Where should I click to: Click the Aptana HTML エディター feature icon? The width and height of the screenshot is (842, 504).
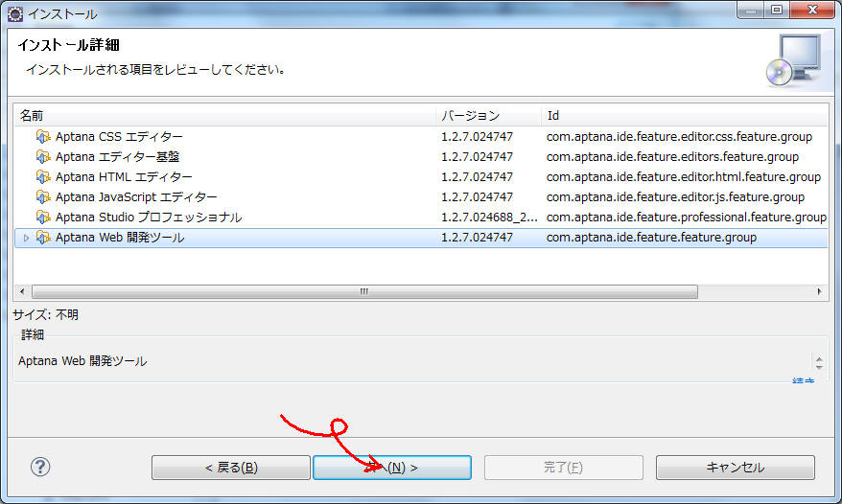(x=42, y=177)
